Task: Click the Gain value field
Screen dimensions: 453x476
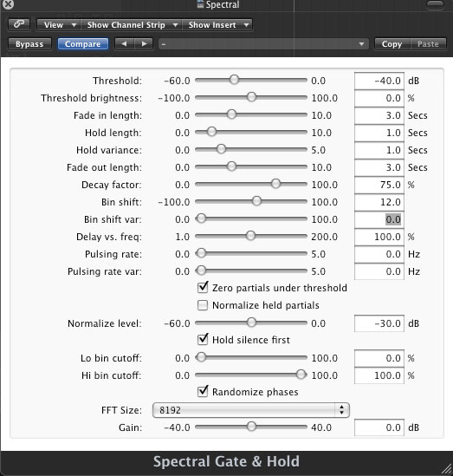Action: [379, 427]
